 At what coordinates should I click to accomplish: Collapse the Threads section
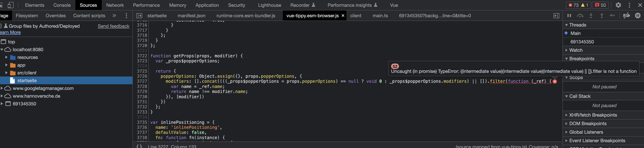(567, 25)
